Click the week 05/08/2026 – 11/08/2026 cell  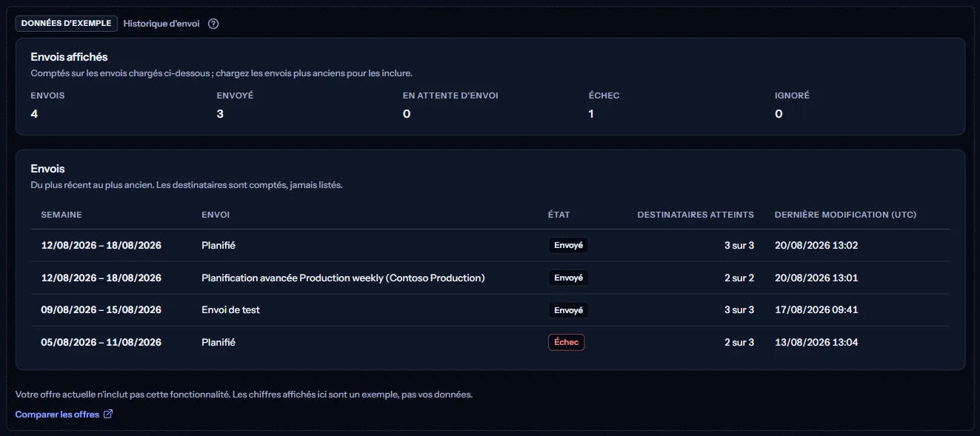(101, 342)
